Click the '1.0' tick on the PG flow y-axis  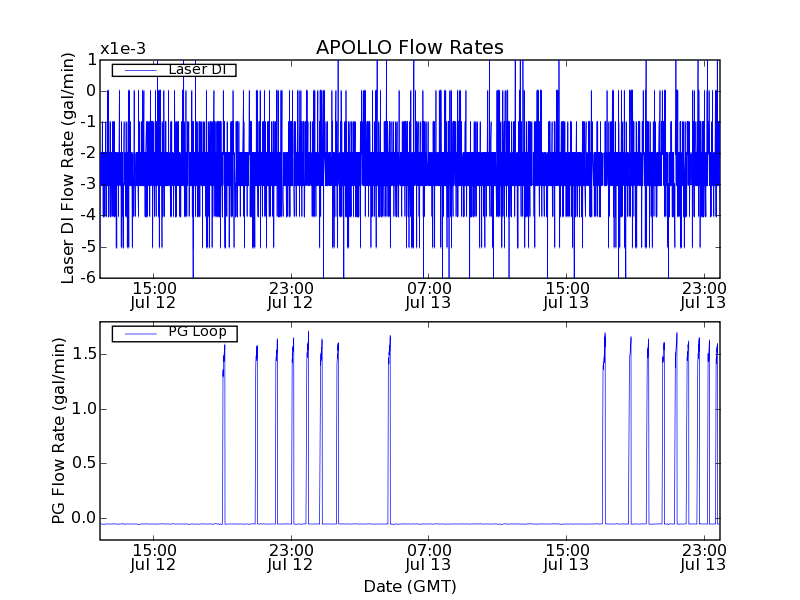coord(84,409)
